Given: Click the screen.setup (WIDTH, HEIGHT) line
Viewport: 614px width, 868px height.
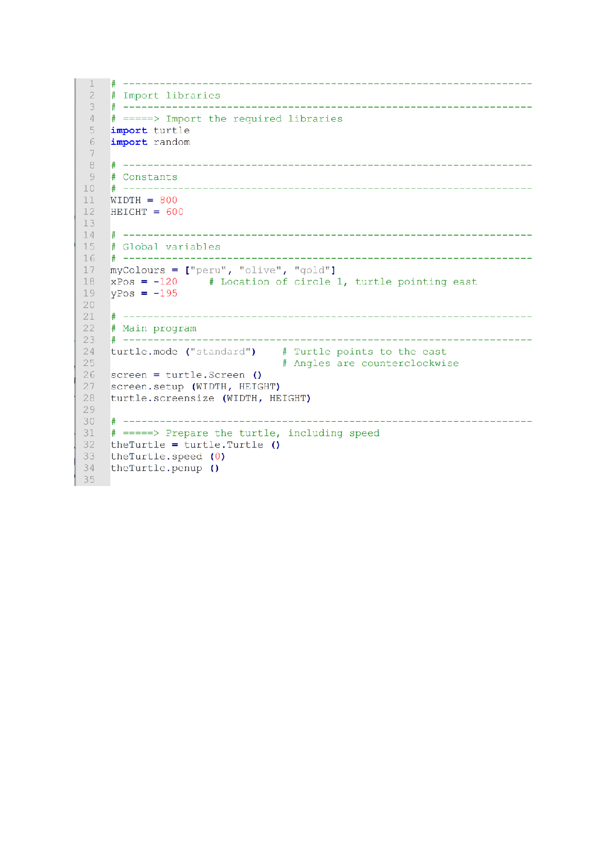Looking at the screenshot, I should 195,387.
